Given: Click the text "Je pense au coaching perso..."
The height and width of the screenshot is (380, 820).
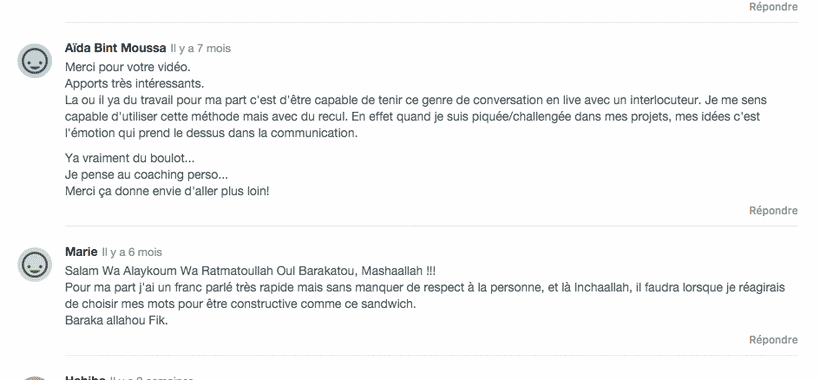Looking at the screenshot, I should [x=146, y=175].
